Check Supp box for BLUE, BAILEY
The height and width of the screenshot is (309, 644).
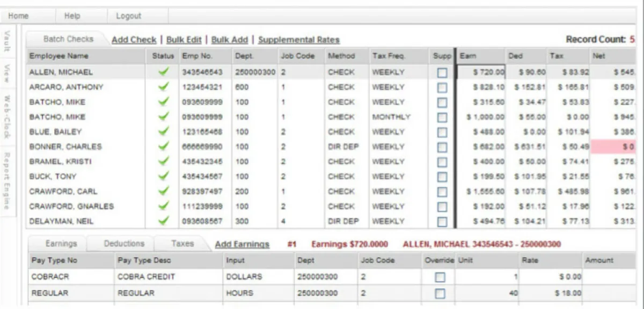tap(442, 132)
